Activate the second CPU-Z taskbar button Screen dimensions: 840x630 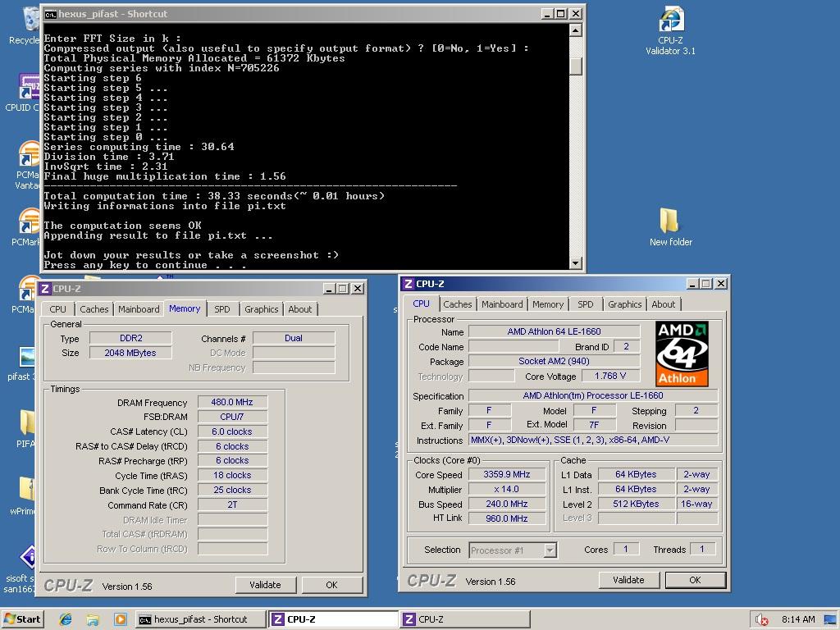point(465,619)
